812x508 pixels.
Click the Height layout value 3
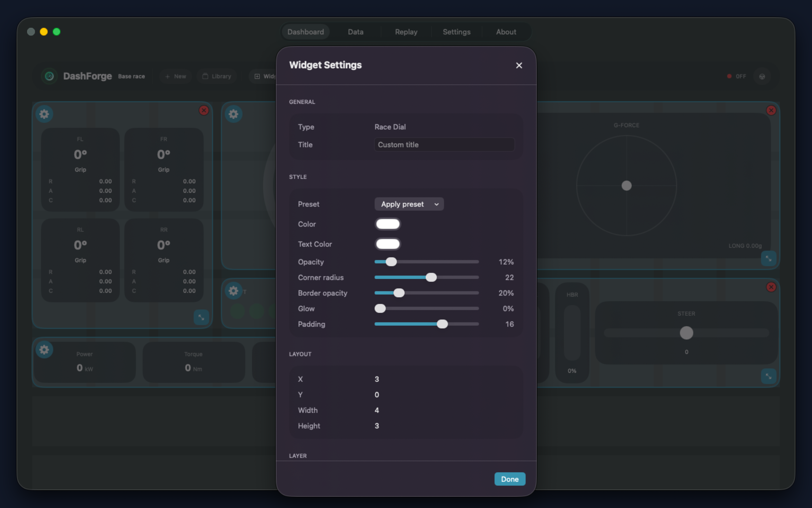[377, 426]
